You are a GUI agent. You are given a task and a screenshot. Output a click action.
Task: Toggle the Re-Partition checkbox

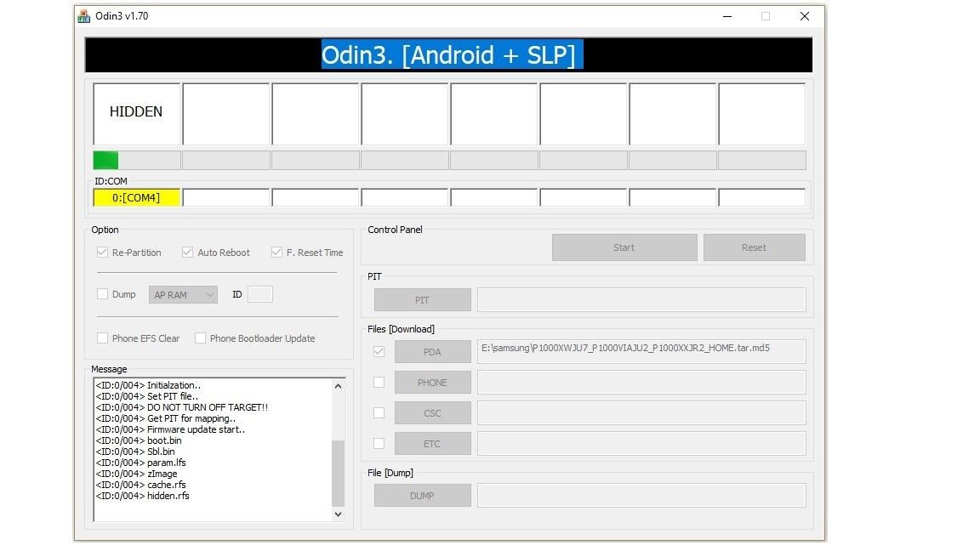[102, 253]
